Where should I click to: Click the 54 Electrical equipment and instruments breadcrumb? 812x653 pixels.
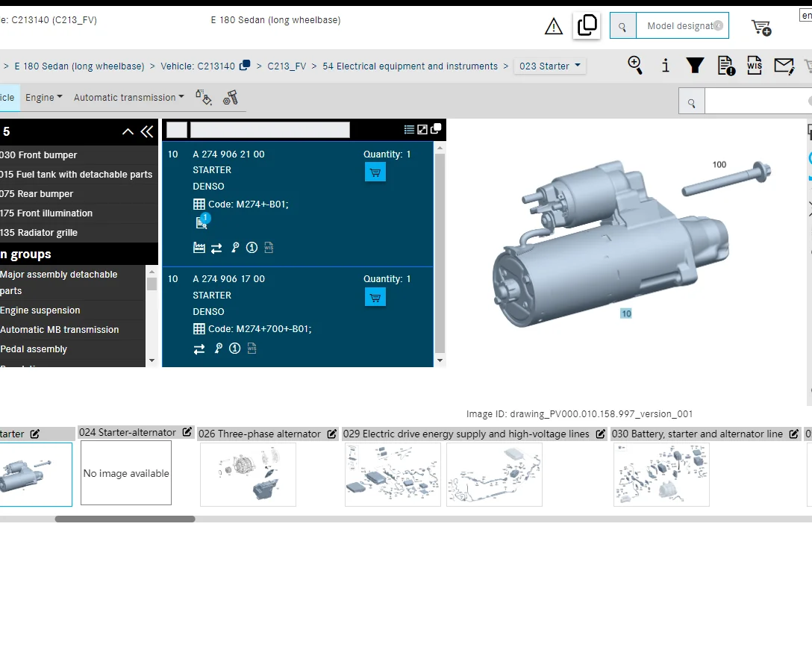pyautogui.click(x=410, y=66)
